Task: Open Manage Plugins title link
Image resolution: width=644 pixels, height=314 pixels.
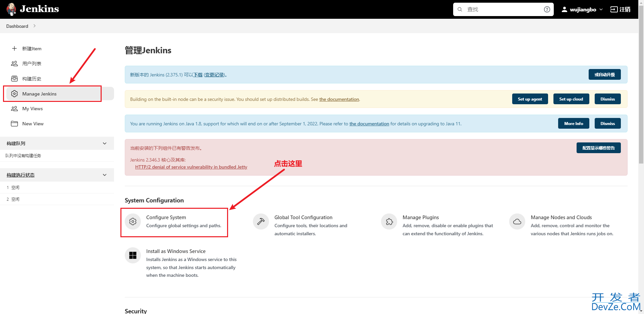Action: 421,217
